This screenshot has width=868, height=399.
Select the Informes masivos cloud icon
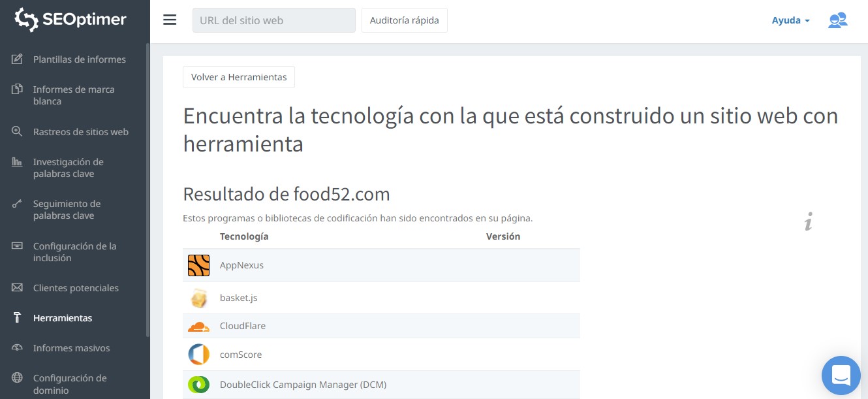point(18,347)
